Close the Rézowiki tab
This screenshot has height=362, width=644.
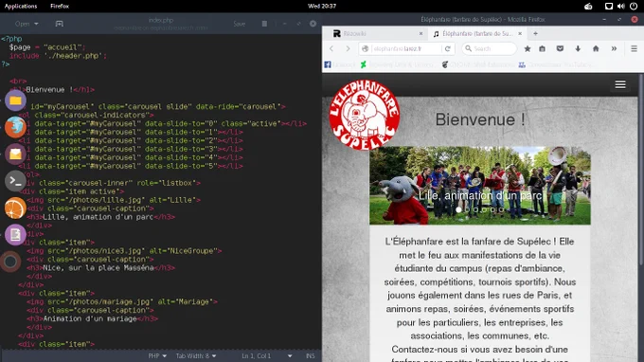click(420, 34)
